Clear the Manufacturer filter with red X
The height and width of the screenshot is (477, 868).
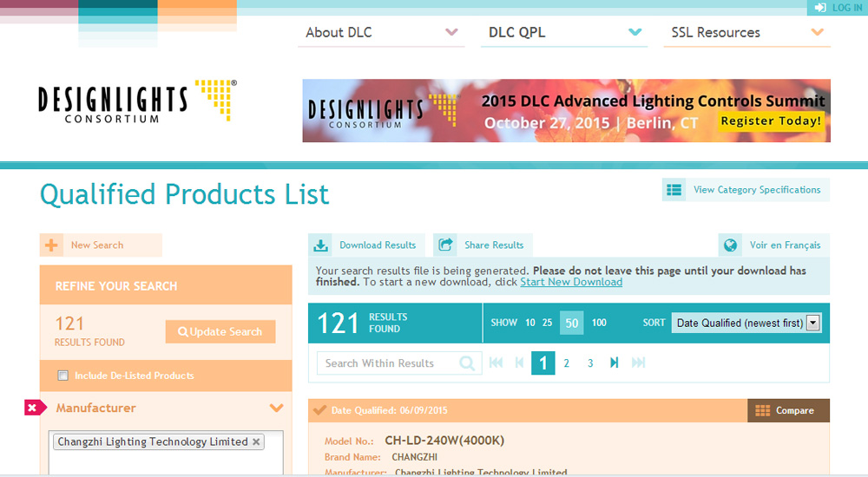[x=35, y=408]
